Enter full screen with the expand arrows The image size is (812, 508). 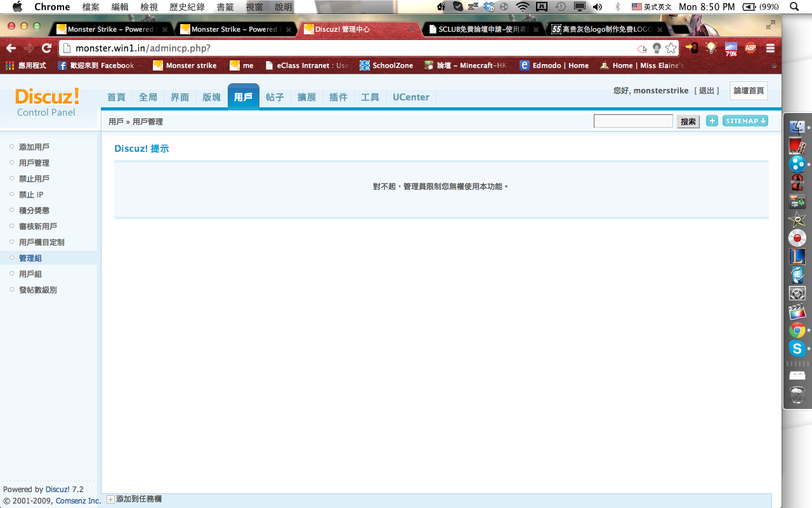tap(771, 25)
